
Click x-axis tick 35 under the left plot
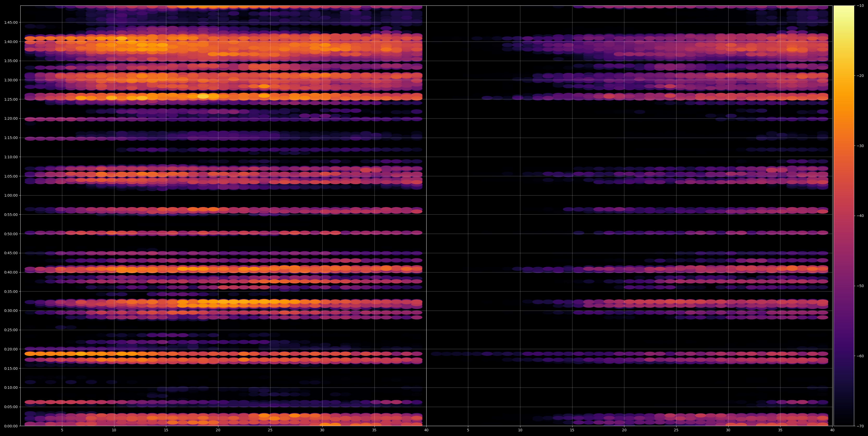[x=374, y=430]
